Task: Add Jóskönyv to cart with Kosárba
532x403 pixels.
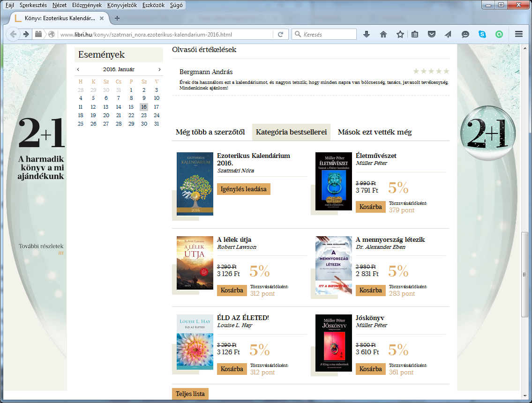Action: (x=370, y=369)
